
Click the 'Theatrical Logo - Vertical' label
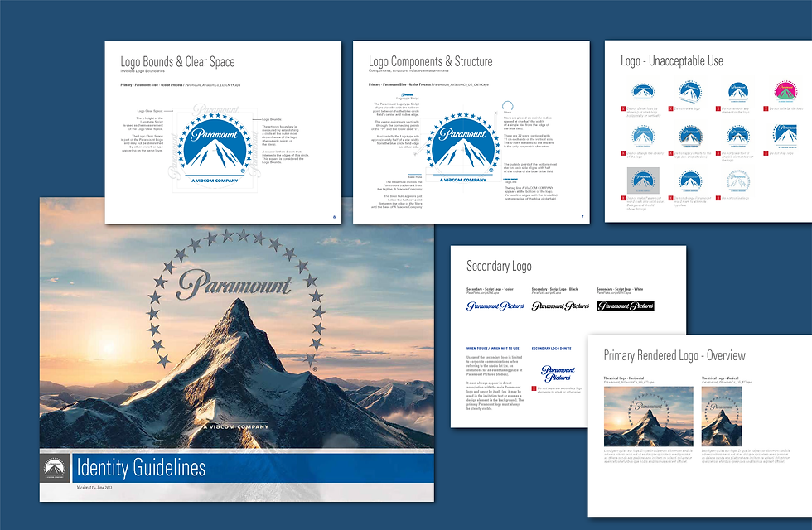[720, 378]
